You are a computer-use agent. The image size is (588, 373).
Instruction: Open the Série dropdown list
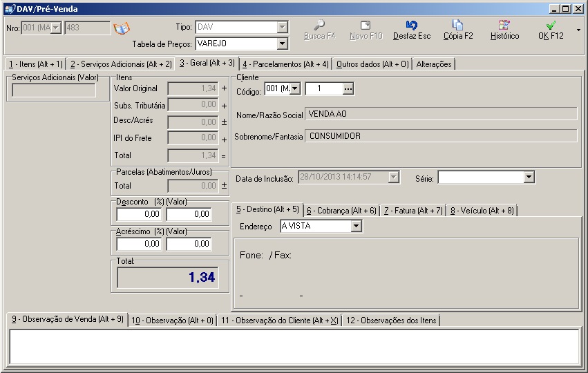(529, 178)
